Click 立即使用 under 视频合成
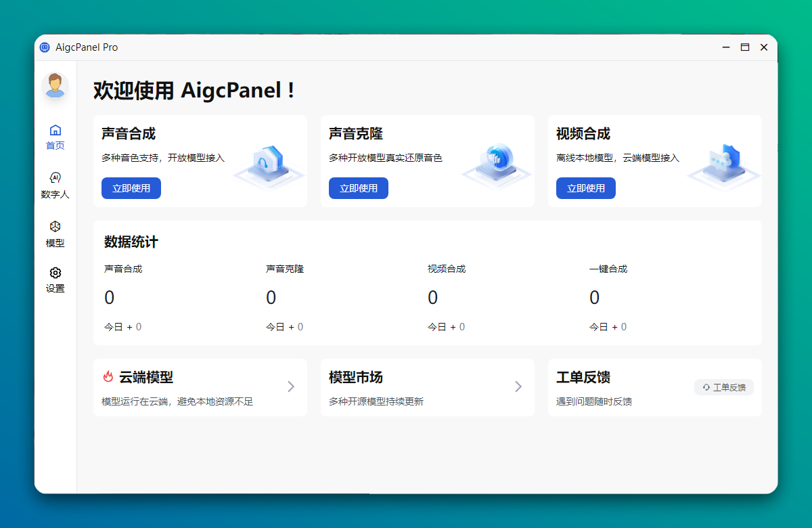812x528 pixels. [x=586, y=188]
